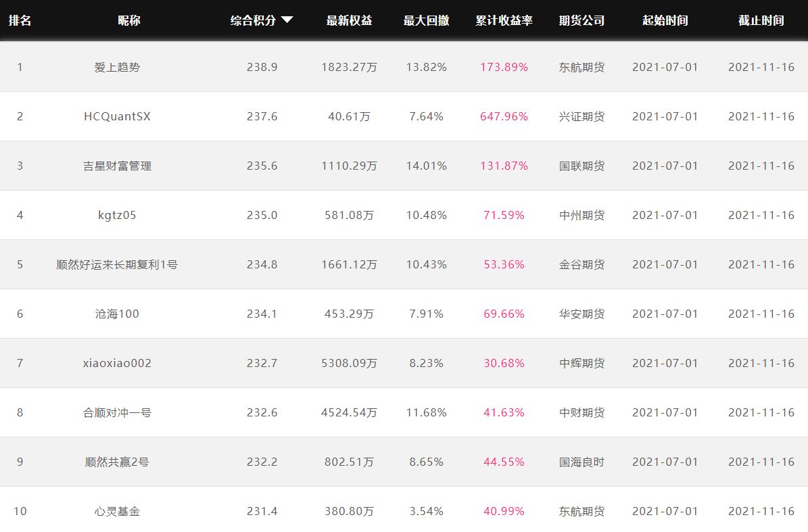
Task: Click the score 231.4
Action: tap(262, 512)
